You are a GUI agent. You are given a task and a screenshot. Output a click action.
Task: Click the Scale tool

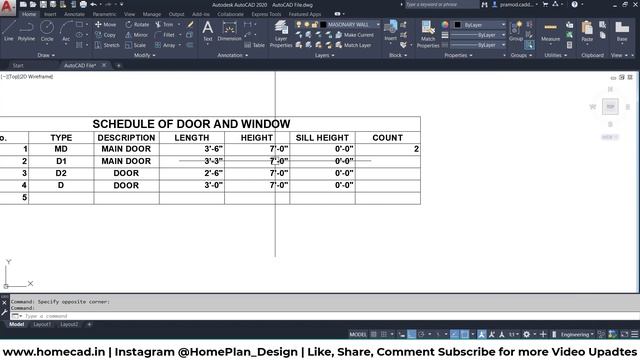[136, 45]
